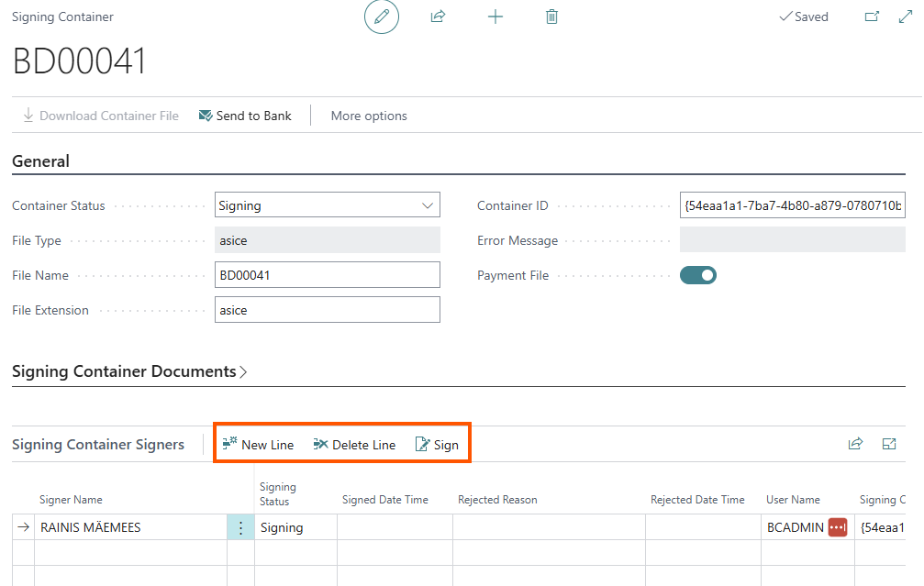Open the Container Status dropdown

[327, 205]
